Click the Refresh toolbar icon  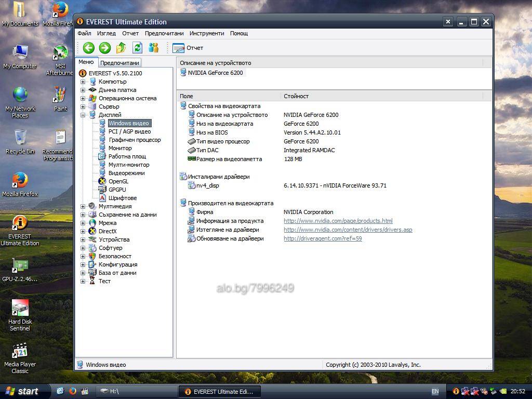tap(137, 48)
